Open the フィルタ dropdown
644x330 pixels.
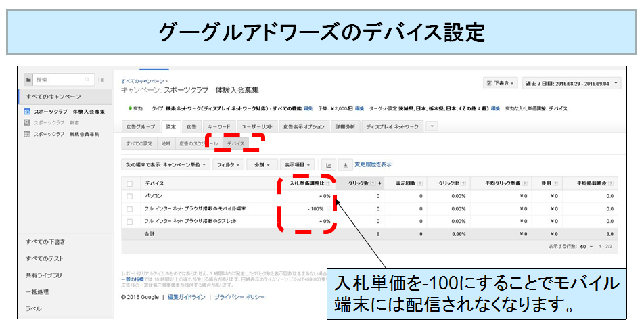coord(229,165)
